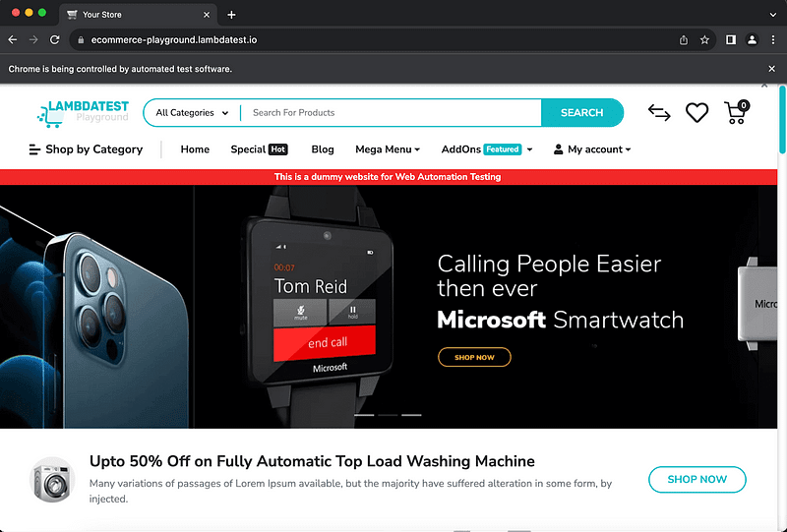Screen dimensions: 787x532
Task: Close the Your Store tab
Action: pos(207,15)
